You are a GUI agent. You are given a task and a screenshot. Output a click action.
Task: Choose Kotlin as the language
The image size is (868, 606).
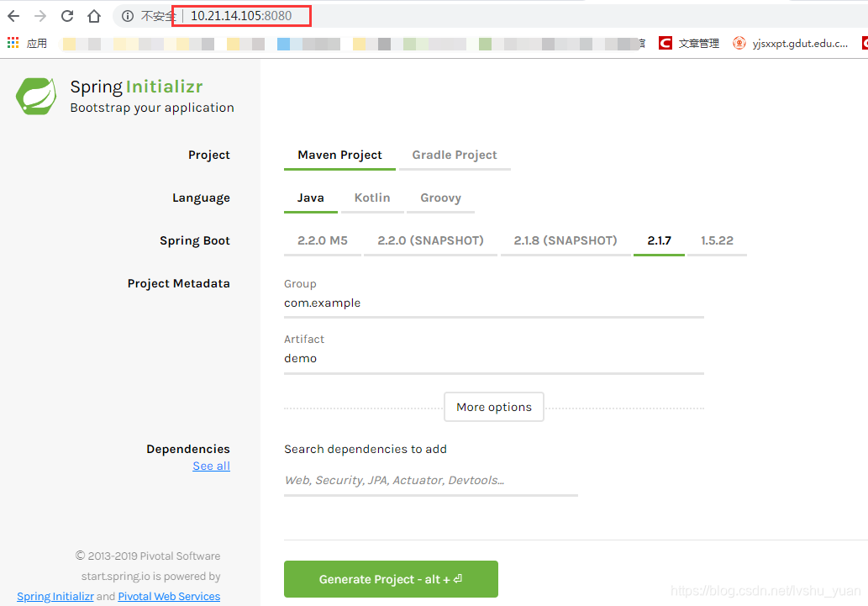coord(372,198)
